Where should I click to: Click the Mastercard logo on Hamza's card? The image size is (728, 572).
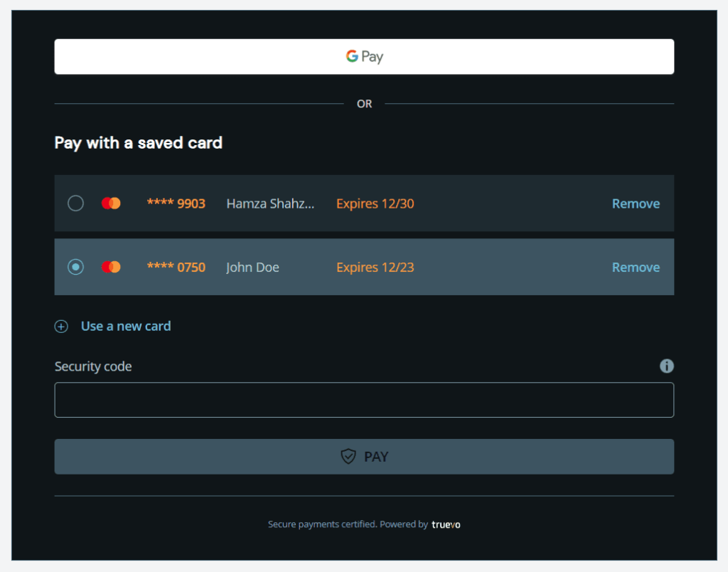pyautogui.click(x=111, y=203)
